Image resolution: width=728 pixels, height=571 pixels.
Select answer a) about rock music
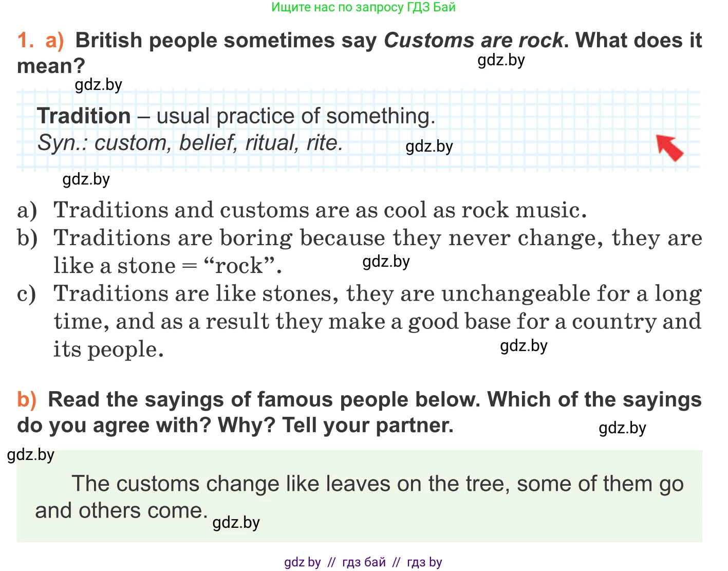(x=320, y=210)
